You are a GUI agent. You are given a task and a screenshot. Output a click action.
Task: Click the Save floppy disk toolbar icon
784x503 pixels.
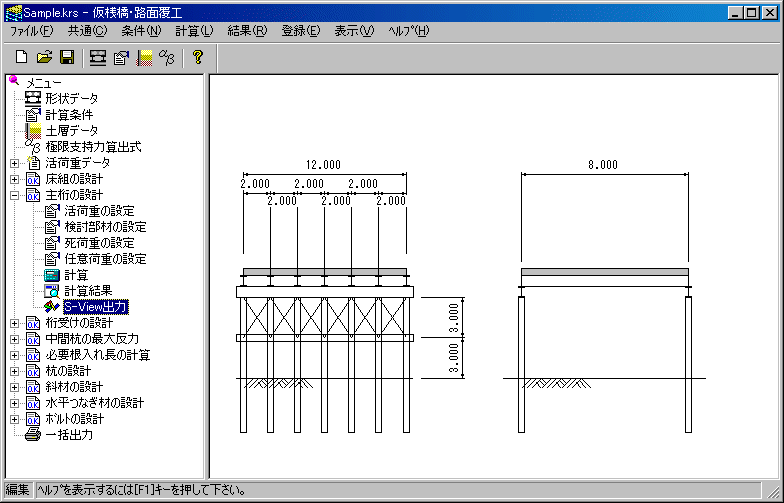click(67, 57)
